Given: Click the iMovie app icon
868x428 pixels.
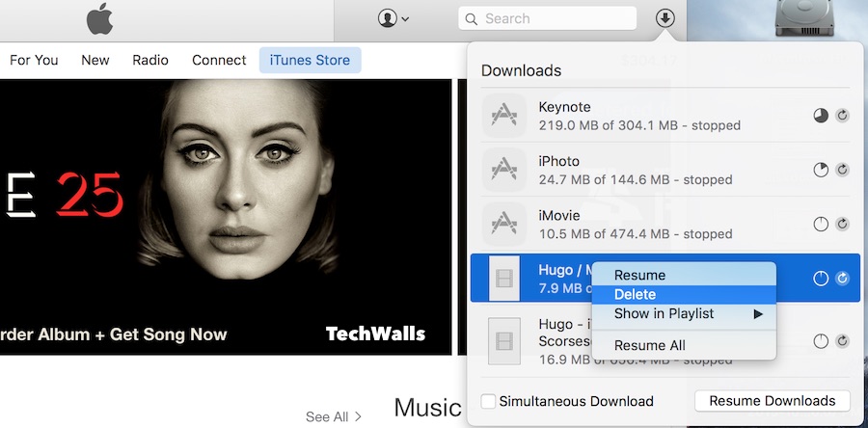Looking at the screenshot, I should (503, 224).
